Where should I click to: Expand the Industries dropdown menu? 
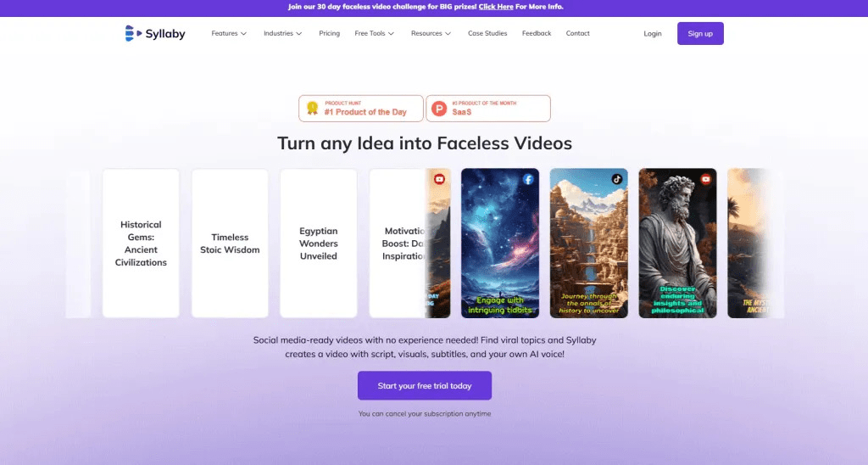coord(283,33)
